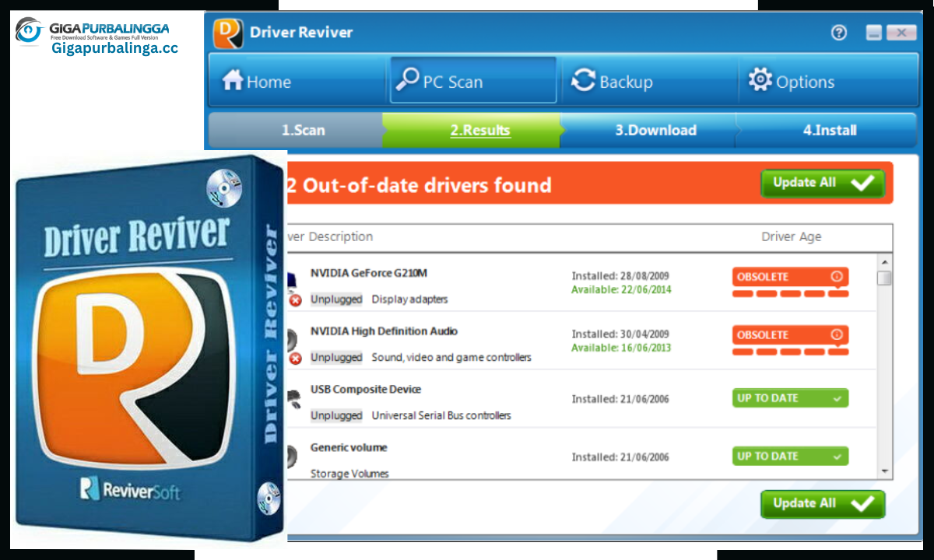Click the scroll down arrow of driver list

click(x=885, y=471)
